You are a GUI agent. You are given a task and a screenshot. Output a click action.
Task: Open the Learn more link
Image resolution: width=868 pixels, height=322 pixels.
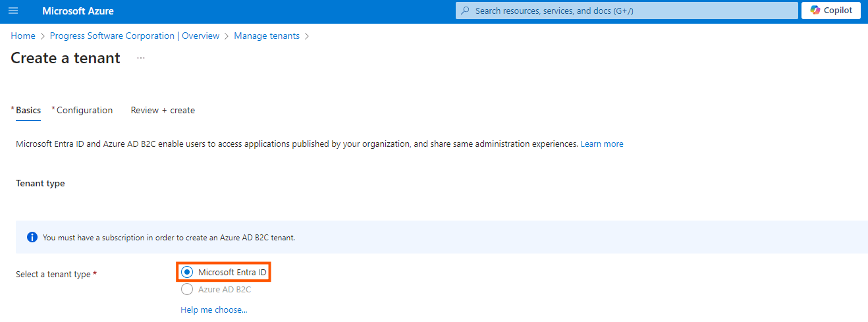tap(602, 144)
